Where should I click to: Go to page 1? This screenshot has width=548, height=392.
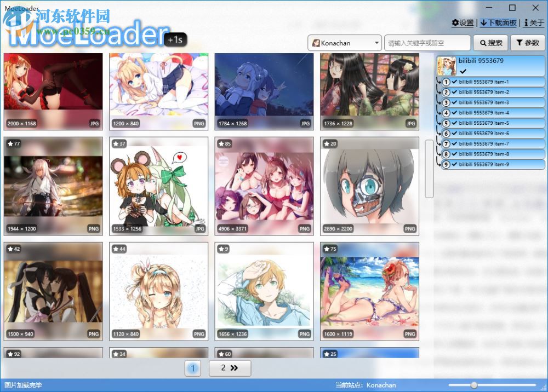pyautogui.click(x=193, y=368)
